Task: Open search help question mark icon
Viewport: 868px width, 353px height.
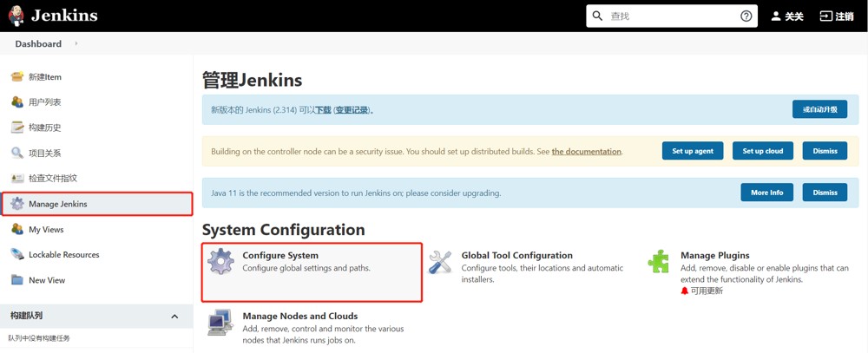Action: click(x=746, y=16)
